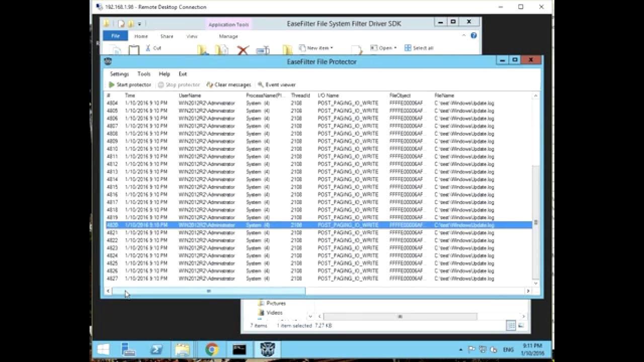
Task: Click the message list scroll-left arrow
Action: pos(108,291)
